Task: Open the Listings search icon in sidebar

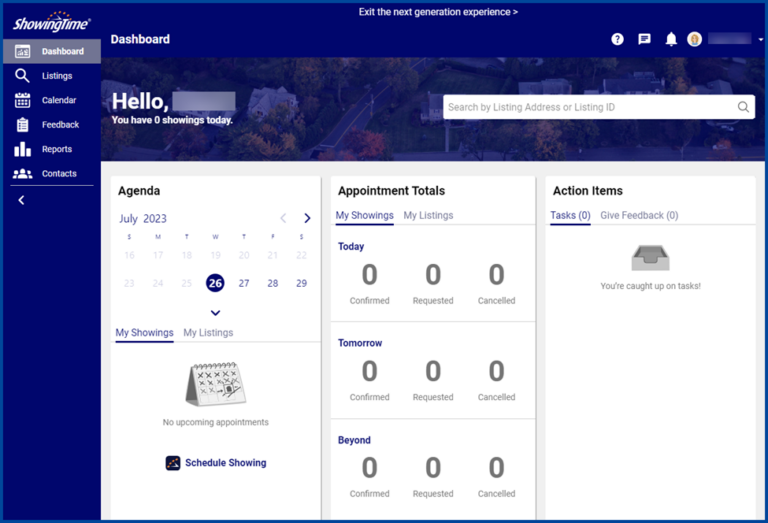Action: (x=22, y=76)
